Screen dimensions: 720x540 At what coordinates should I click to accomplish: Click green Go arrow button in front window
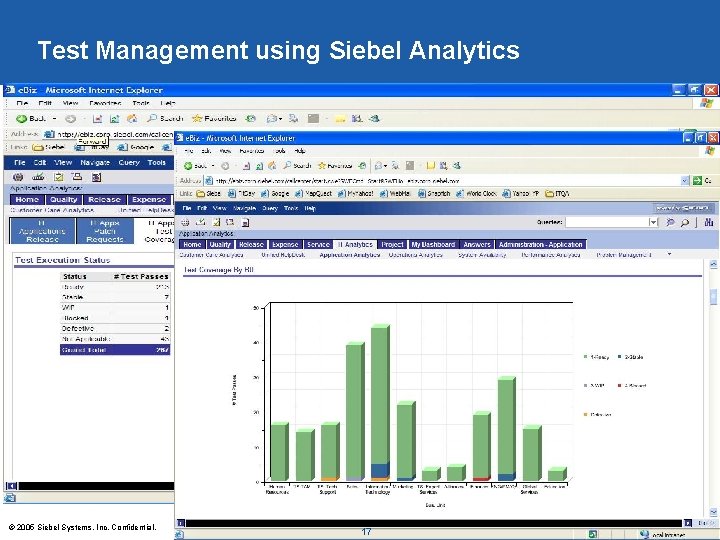[x=697, y=180]
